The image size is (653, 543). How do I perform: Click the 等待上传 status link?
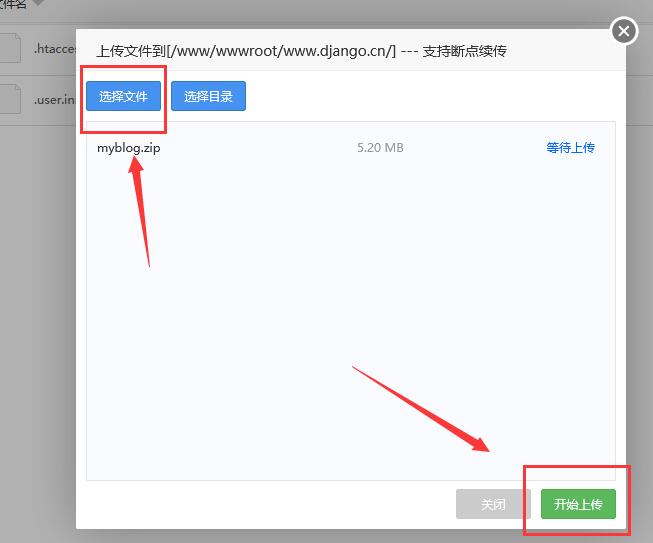point(570,147)
